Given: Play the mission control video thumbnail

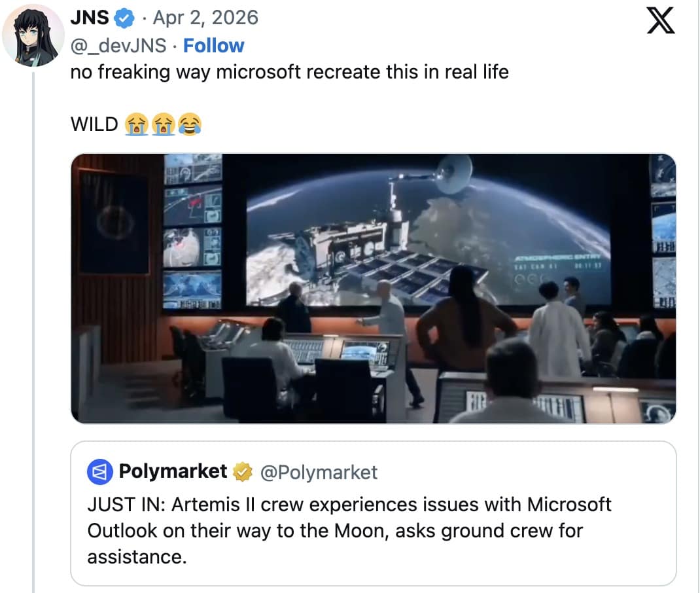Looking at the screenshot, I should pyautogui.click(x=373, y=289).
